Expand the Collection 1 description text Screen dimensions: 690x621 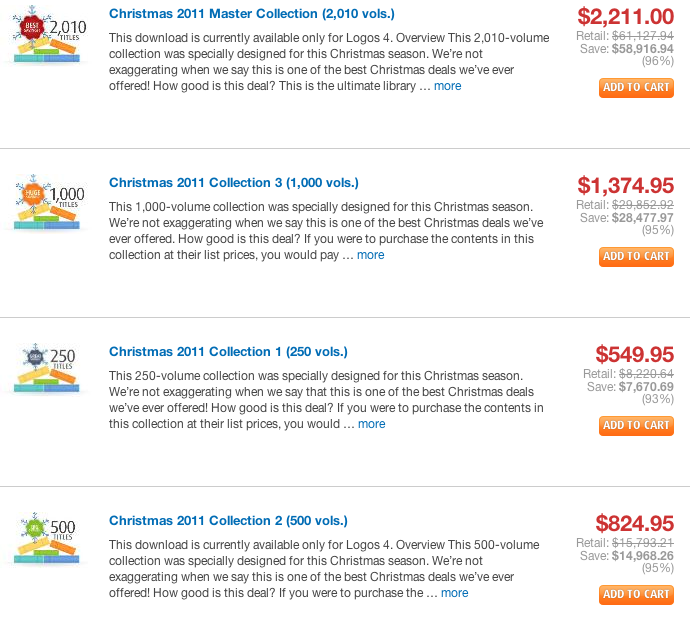tap(371, 424)
